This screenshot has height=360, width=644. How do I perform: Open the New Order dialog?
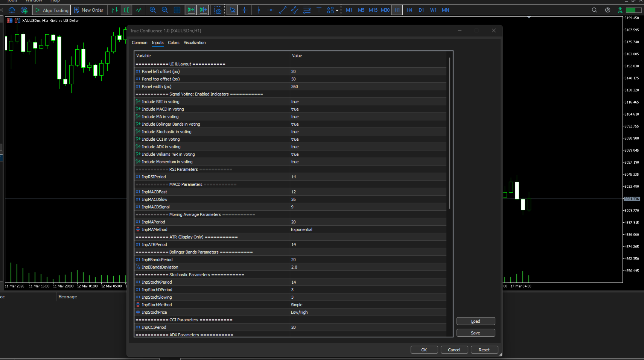click(x=89, y=10)
